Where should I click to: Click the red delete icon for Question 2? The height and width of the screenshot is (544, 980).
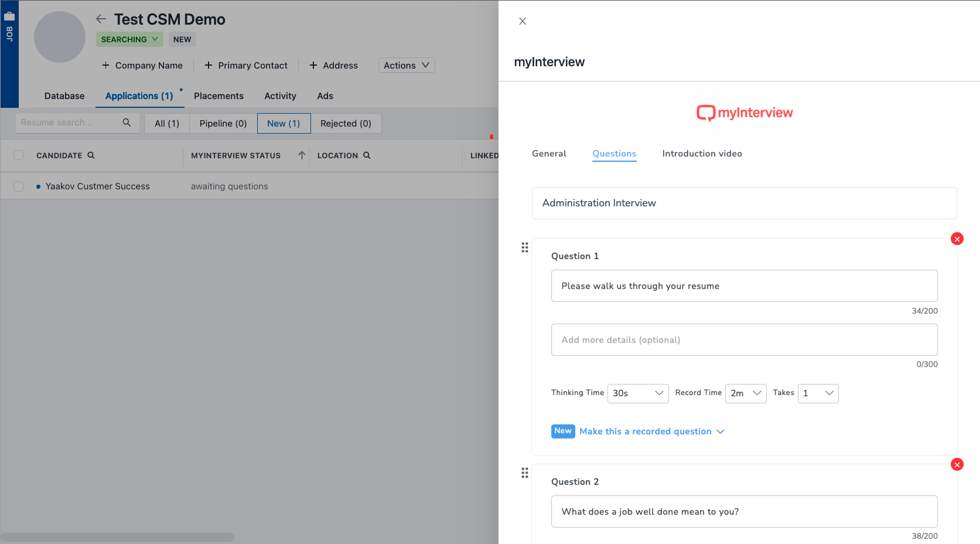[957, 464]
